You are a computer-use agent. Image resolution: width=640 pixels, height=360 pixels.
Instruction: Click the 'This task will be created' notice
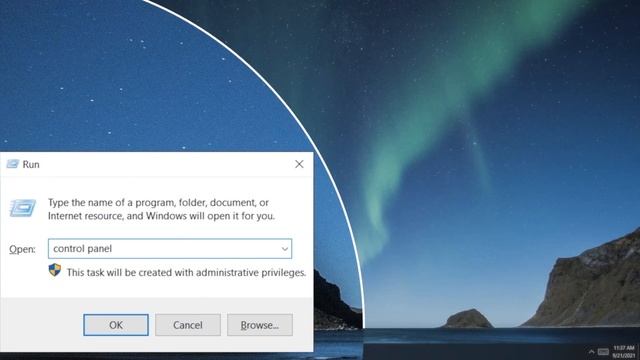[x=187, y=272]
